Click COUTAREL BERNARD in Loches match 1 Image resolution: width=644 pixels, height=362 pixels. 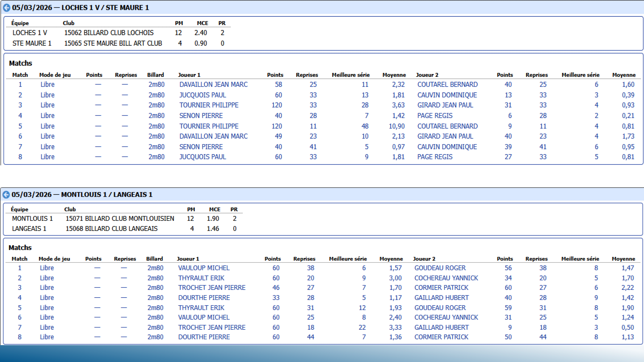447,84
